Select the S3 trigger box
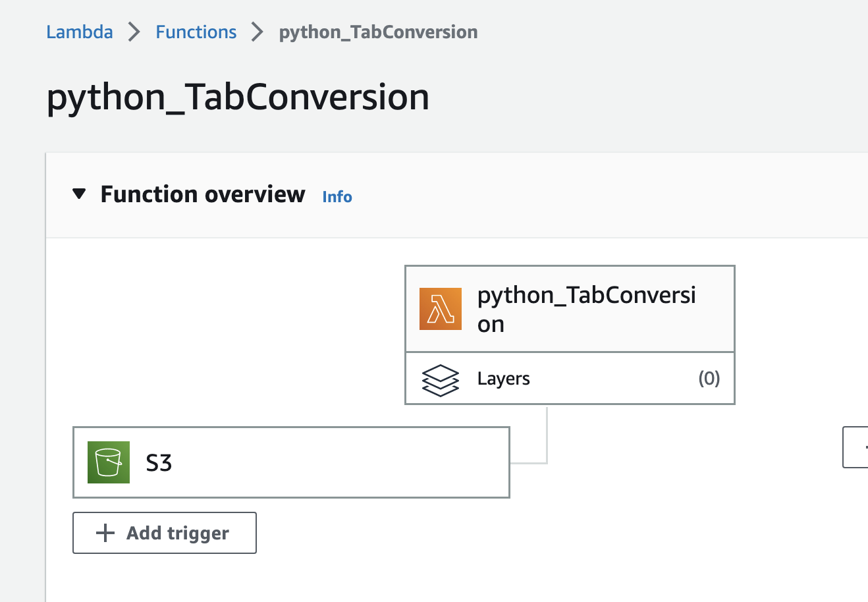This screenshot has width=868, height=602. click(291, 462)
